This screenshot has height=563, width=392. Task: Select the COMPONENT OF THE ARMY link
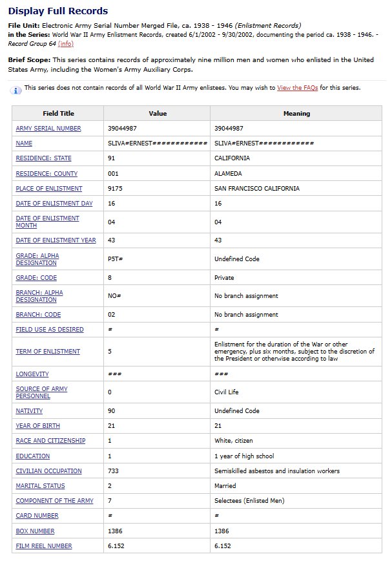pyautogui.click(x=54, y=501)
